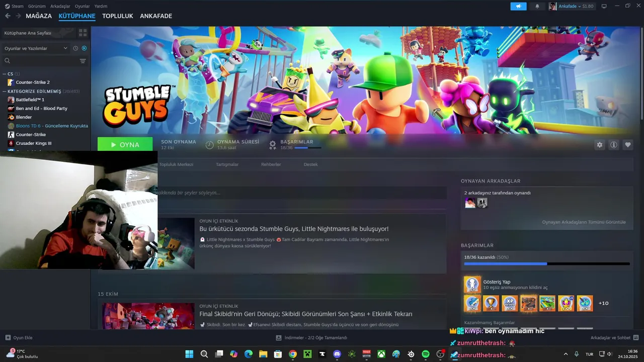The image size is (644, 362).
Task: Open Little Nightmares event news title
Action: [x=294, y=229]
